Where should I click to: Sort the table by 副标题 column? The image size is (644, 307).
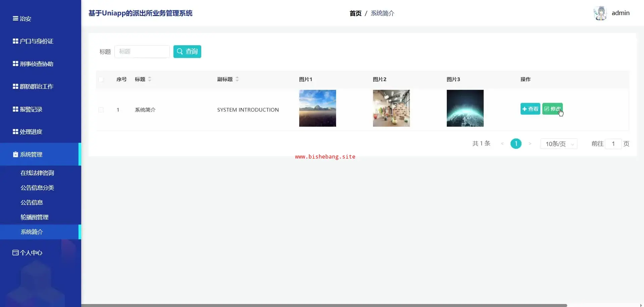pos(237,79)
